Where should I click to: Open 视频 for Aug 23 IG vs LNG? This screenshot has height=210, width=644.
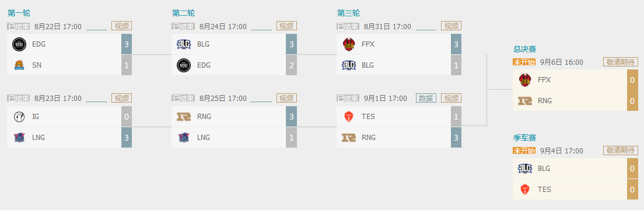point(121,98)
